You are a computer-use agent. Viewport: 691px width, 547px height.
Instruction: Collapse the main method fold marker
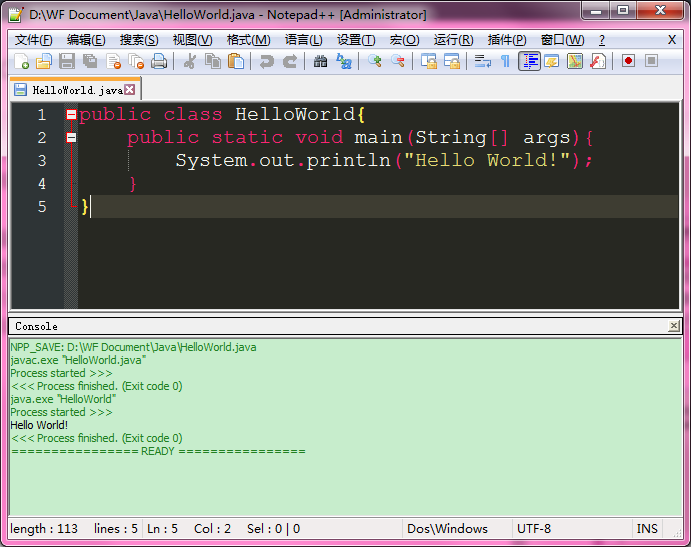(71, 138)
